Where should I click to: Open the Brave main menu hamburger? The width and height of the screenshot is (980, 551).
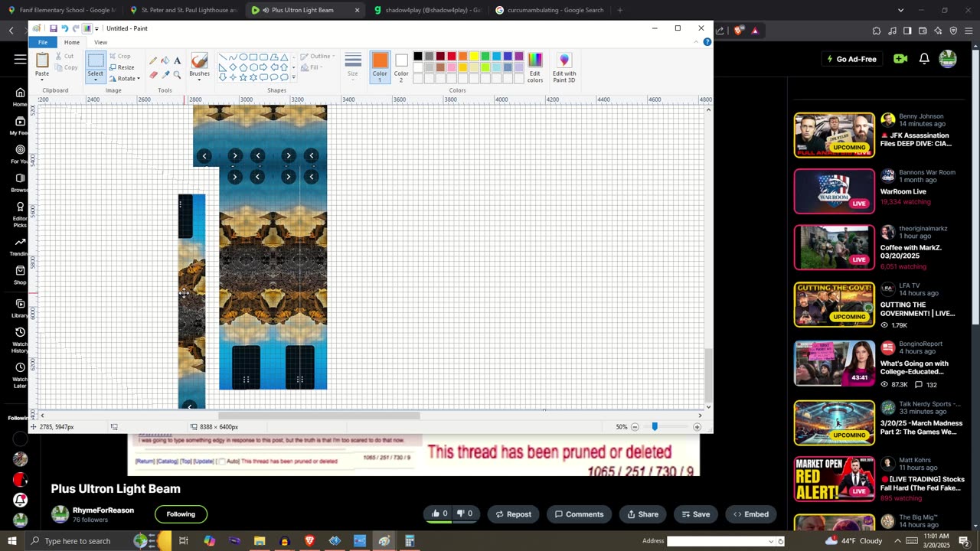969,31
